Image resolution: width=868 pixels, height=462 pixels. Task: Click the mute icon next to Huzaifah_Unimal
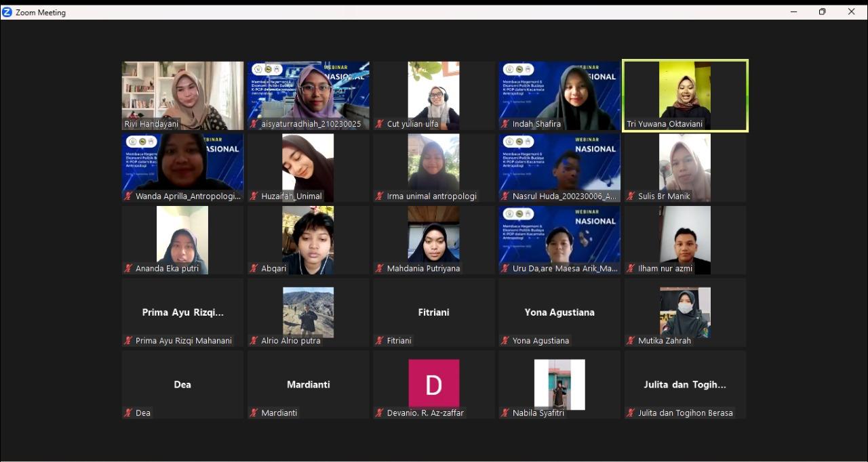[253, 196]
